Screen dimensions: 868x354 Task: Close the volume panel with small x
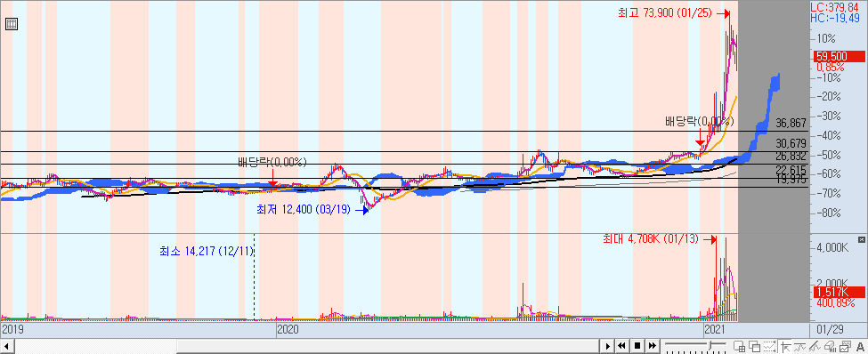point(862,239)
